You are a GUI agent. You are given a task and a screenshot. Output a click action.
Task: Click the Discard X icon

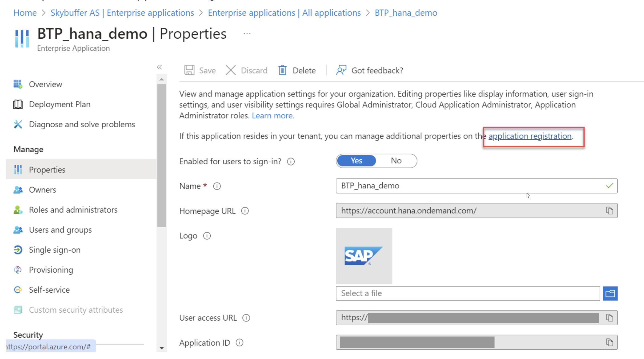click(x=231, y=70)
